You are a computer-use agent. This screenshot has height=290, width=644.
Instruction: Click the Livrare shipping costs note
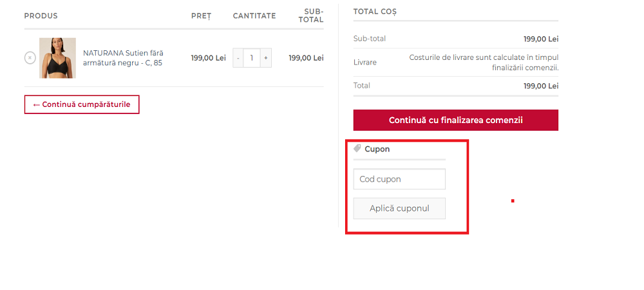[x=484, y=63]
